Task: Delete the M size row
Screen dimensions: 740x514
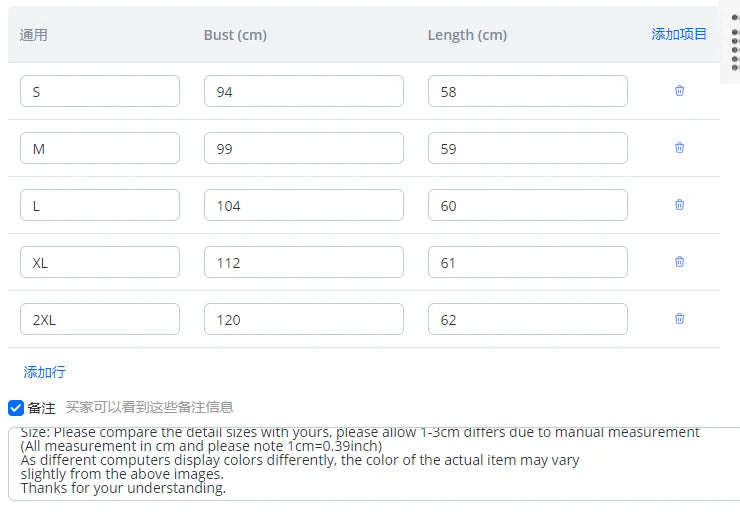Action: (680, 148)
